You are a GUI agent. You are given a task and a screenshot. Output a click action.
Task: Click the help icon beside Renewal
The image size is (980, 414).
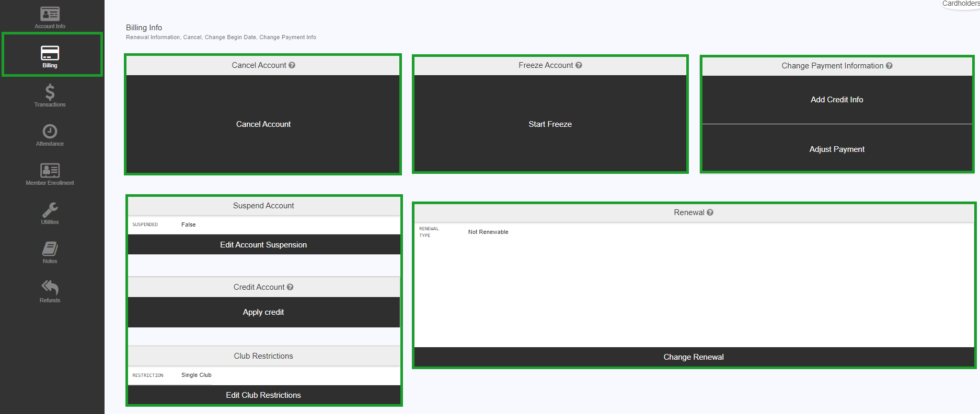click(710, 212)
